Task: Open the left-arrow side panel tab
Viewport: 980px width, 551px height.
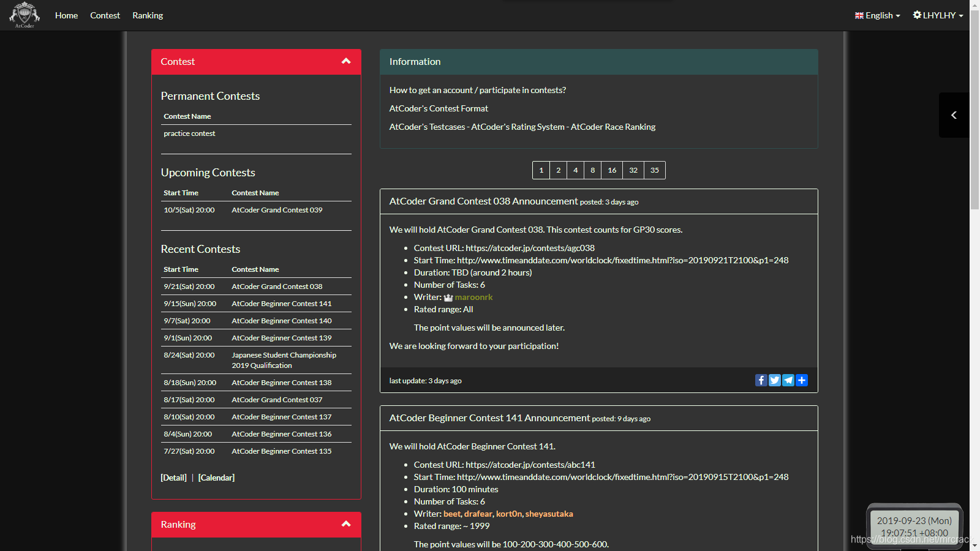Action: point(954,115)
